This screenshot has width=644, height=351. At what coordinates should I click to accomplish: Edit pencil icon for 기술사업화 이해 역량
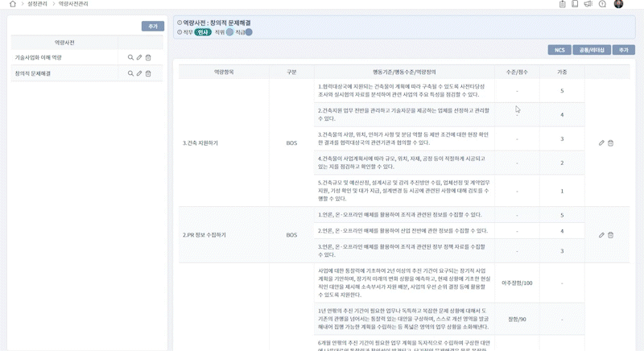139,58
